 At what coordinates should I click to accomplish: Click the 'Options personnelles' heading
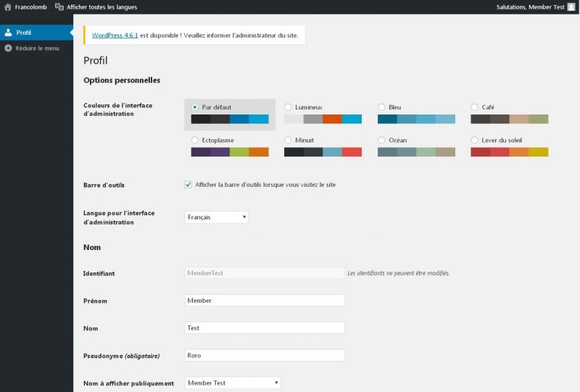(122, 80)
